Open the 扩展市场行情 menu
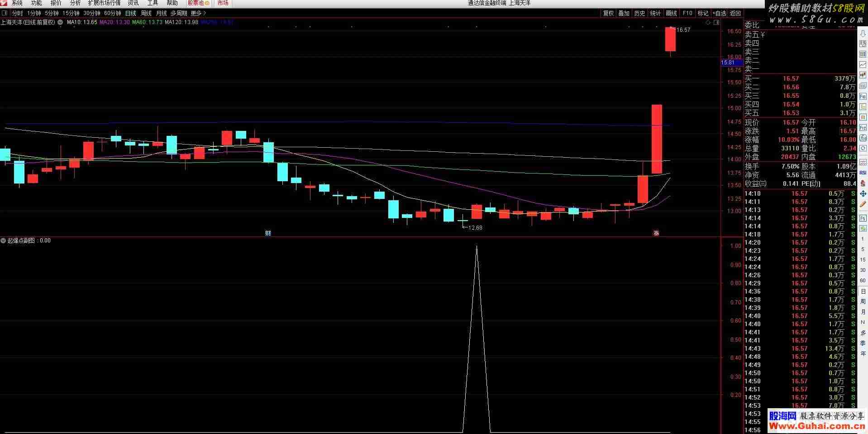 (x=105, y=3)
